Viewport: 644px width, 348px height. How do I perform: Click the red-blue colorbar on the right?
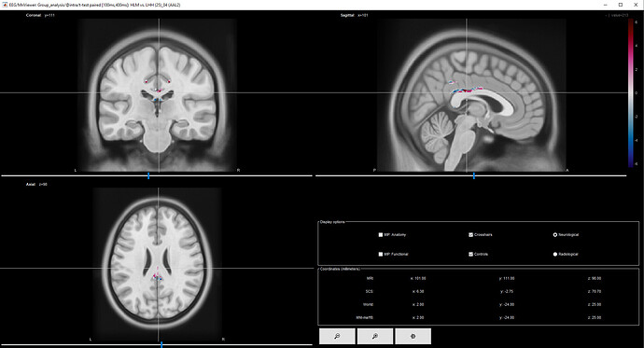tap(630, 92)
